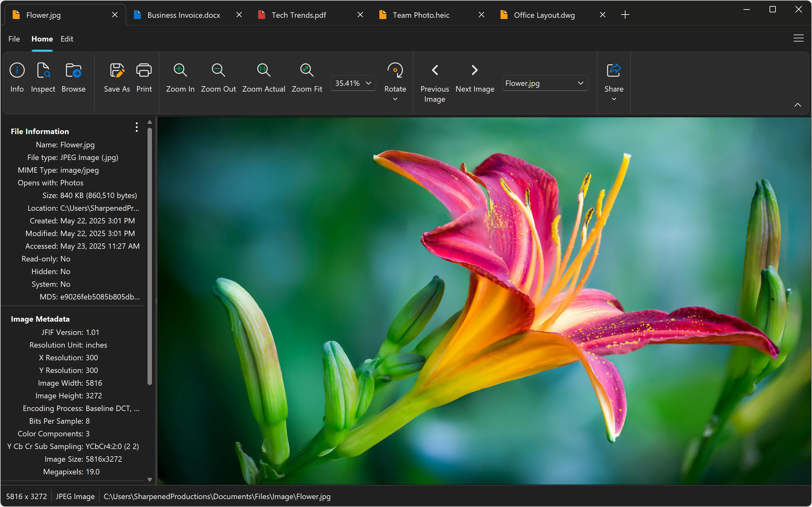Open the Share dropdown menu
The height and width of the screenshot is (507, 812).
[614, 99]
